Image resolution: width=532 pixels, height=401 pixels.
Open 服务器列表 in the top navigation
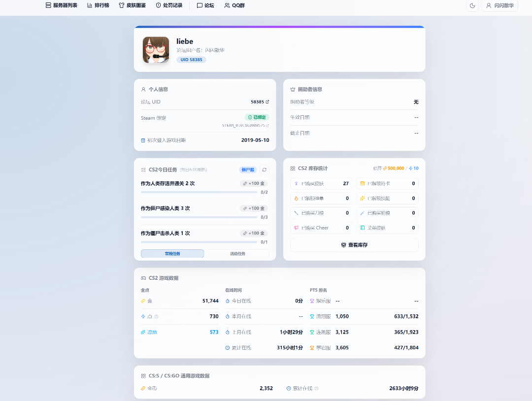[62, 5]
